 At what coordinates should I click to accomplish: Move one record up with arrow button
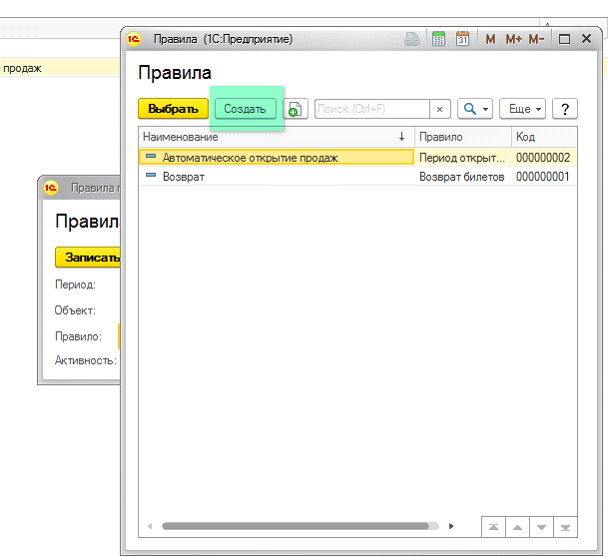[x=517, y=526]
